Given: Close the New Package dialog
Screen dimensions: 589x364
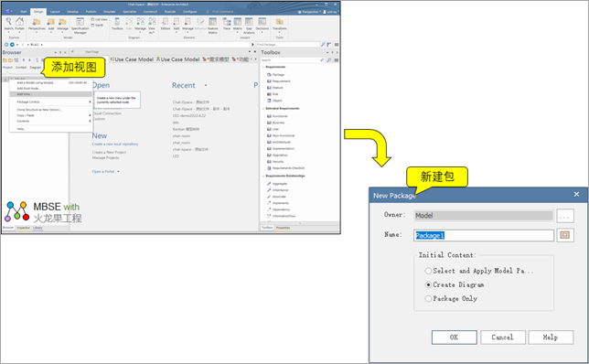Looking at the screenshot, I should coord(576,195).
